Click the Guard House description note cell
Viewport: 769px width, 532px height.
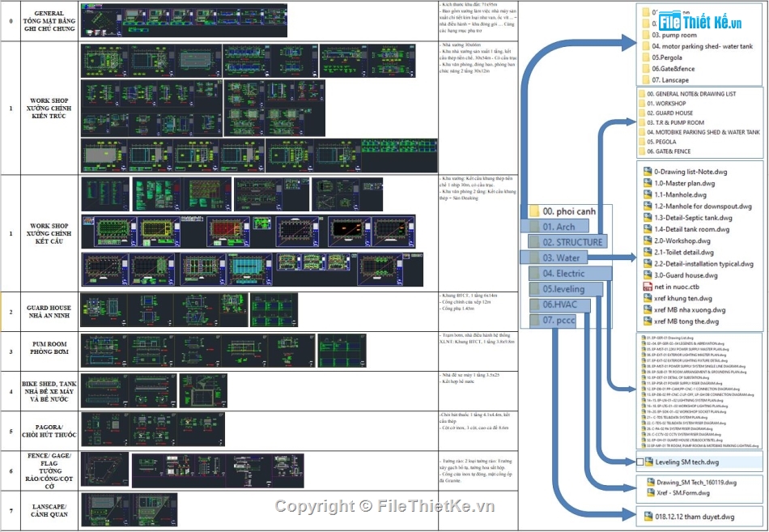click(478, 312)
